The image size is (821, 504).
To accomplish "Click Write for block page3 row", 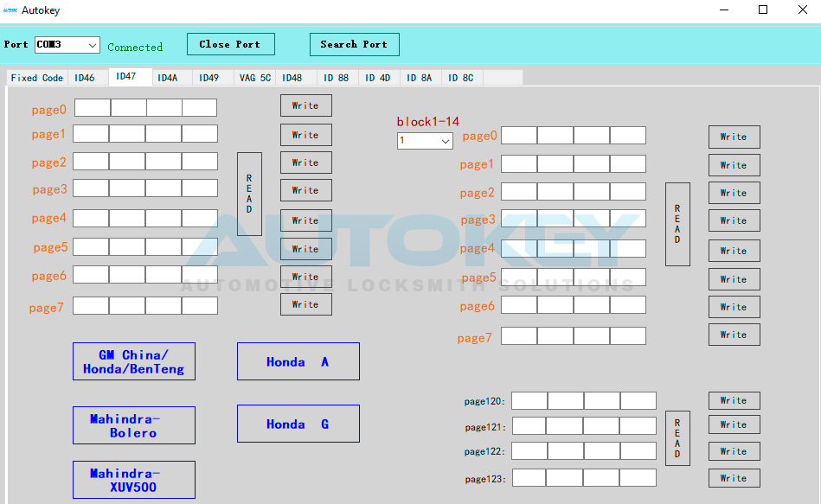I will (x=734, y=220).
